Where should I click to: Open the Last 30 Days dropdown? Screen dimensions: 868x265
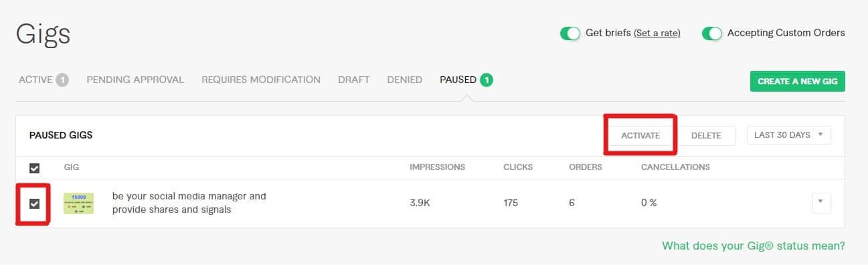pyautogui.click(x=789, y=135)
